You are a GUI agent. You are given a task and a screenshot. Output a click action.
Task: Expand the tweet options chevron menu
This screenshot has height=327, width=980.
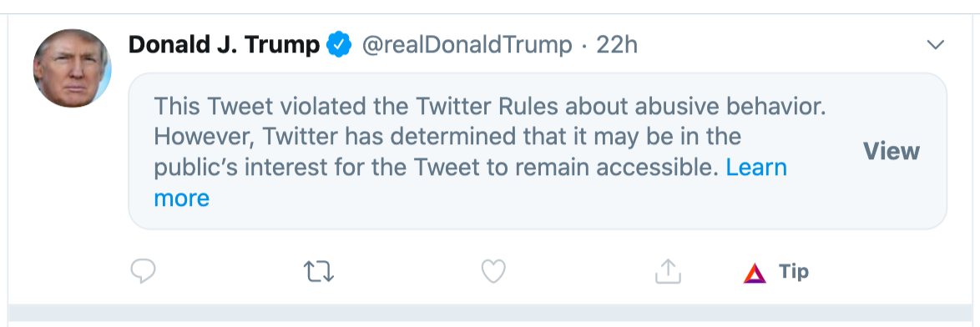(x=935, y=45)
